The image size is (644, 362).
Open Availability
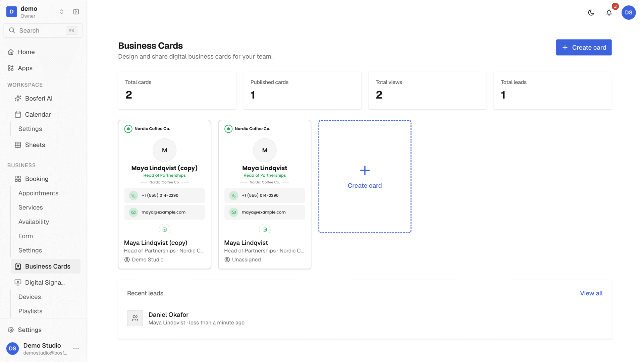pyautogui.click(x=34, y=222)
